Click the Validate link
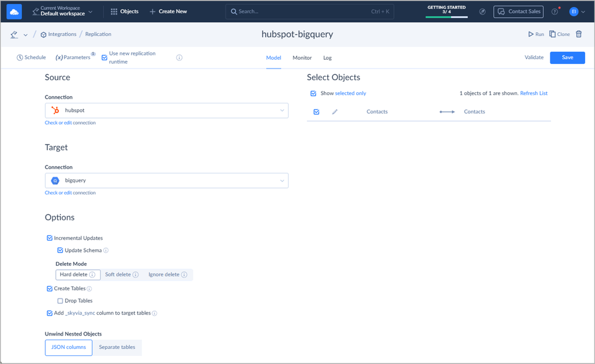The height and width of the screenshot is (364, 595). coord(534,57)
